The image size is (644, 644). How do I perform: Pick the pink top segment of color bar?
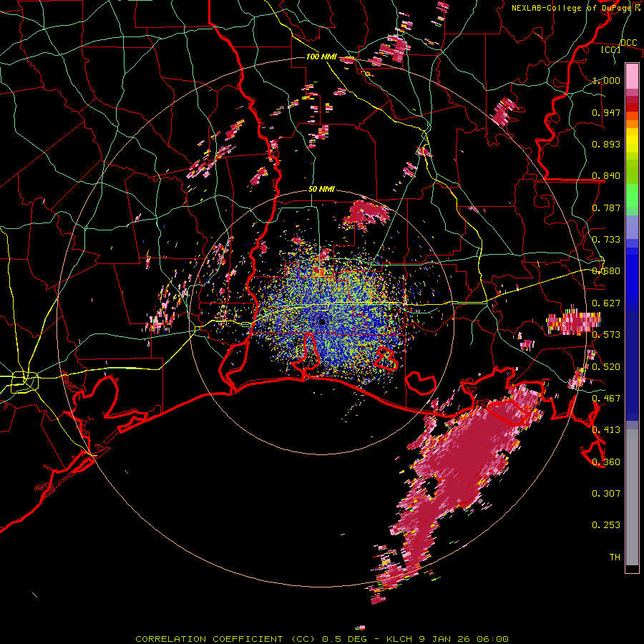point(632,77)
